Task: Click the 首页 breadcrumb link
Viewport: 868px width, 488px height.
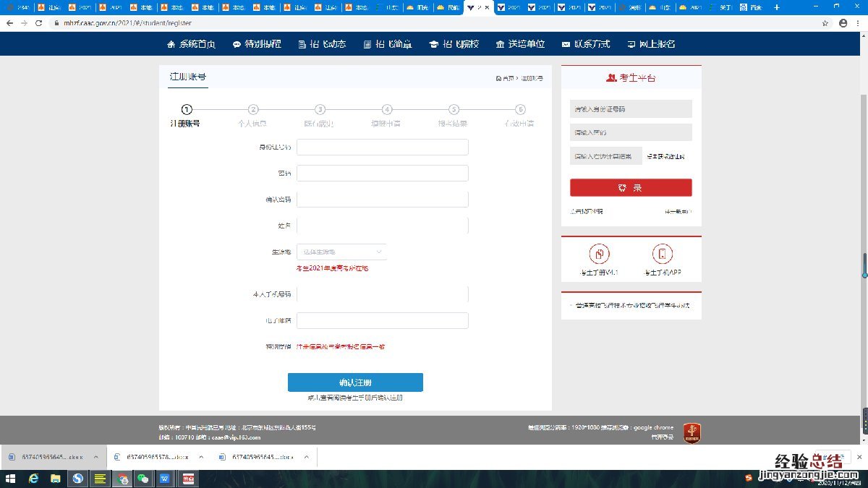Action: tap(505, 78)
